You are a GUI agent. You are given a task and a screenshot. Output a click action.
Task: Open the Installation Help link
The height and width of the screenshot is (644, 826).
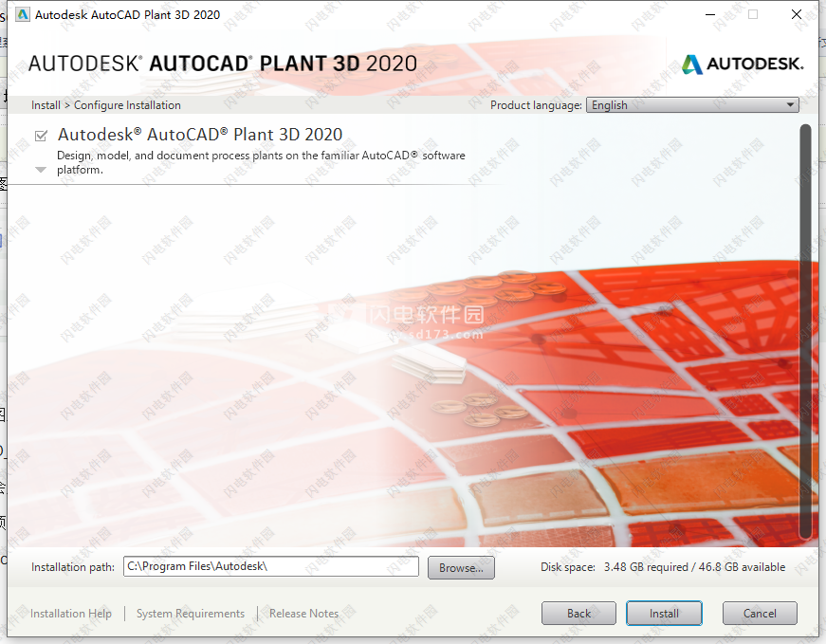pyautogui.click(x=71, y=614)
